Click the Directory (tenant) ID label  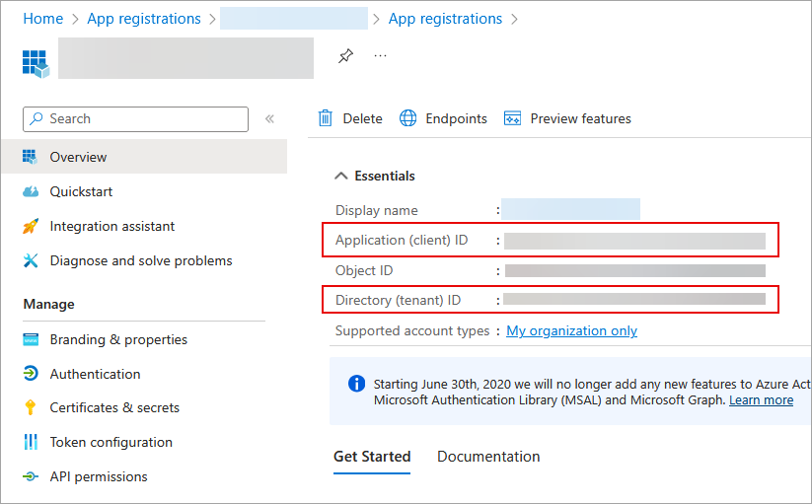[398, 300]
